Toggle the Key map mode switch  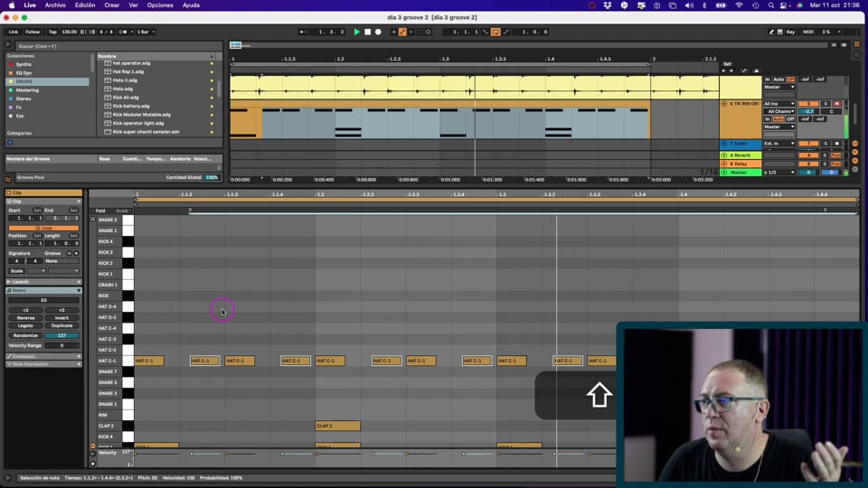coord(790,33)
